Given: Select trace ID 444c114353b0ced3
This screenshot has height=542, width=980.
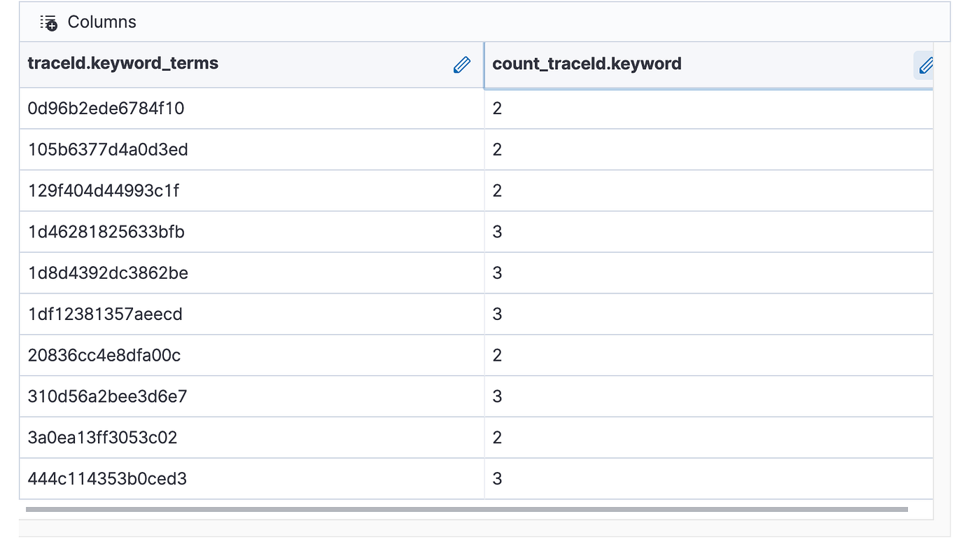Looking at the screenshot, I should pos(107,480).
